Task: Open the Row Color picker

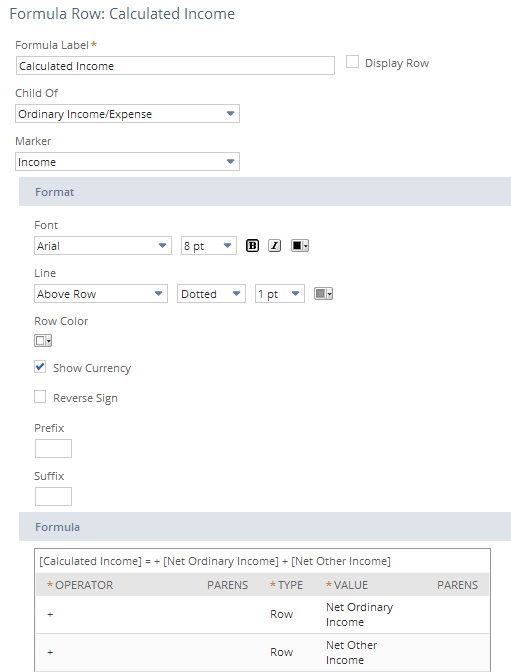Action: click(43, 341)
